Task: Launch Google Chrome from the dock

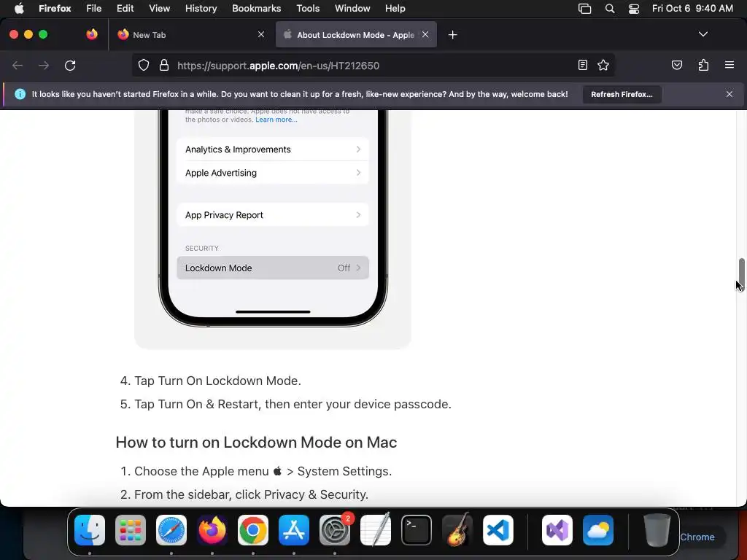Action: (253, 530)
